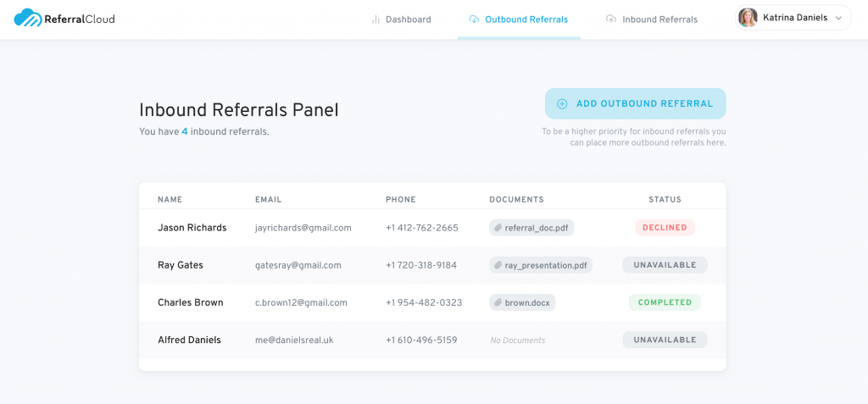Open ray_presentation.pdf attachment

tap(541, 265)
